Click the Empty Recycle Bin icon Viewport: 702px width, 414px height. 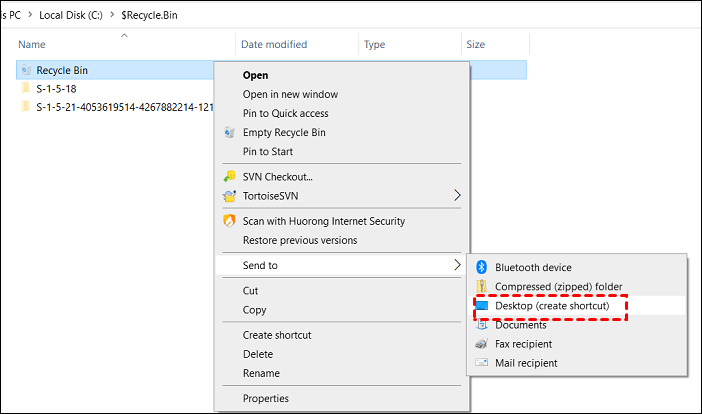point(230,133)
